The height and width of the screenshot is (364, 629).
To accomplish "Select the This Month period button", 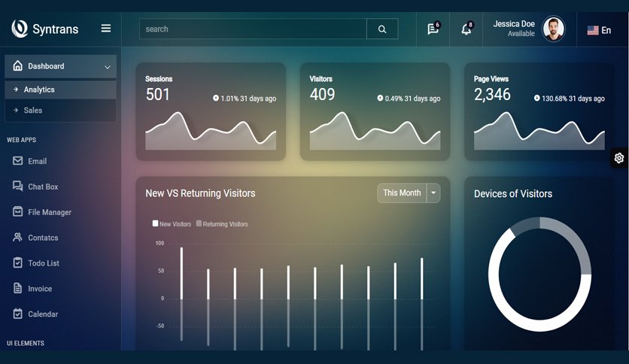I will coord(402,193).
